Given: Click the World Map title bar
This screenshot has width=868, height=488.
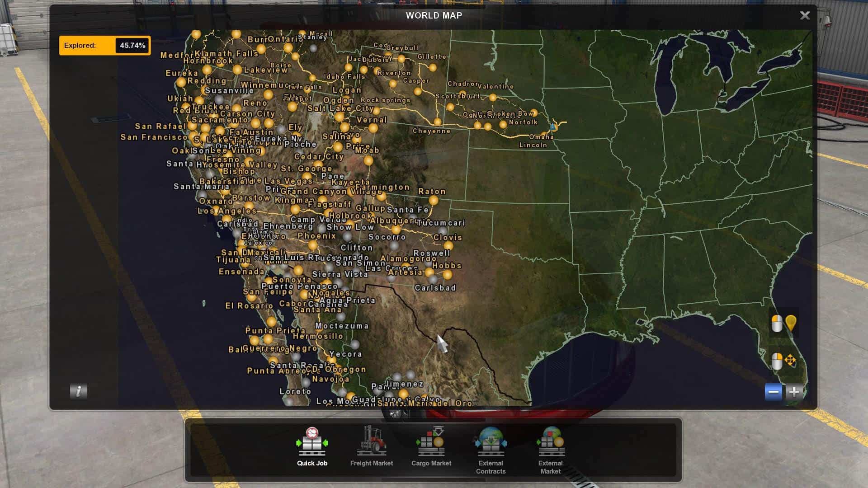Looking at the screenshot, I should [433, 15].
